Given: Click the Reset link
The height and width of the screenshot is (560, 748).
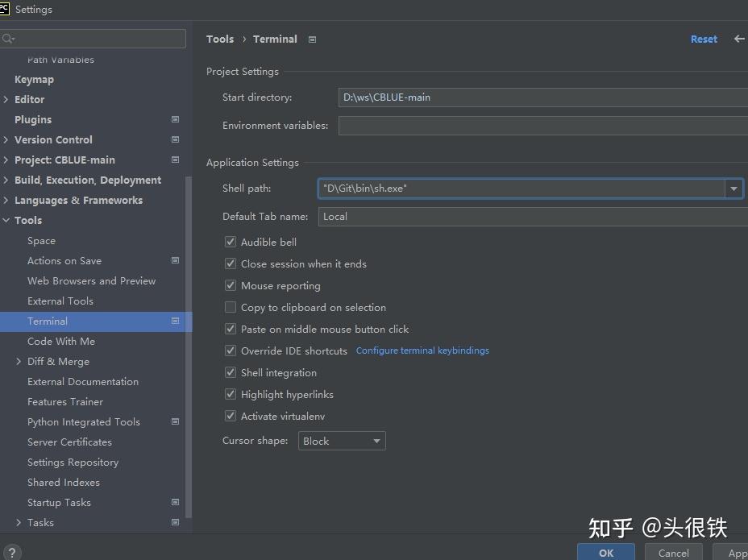Looking at the screenshot, I should [x=704, y=39].
